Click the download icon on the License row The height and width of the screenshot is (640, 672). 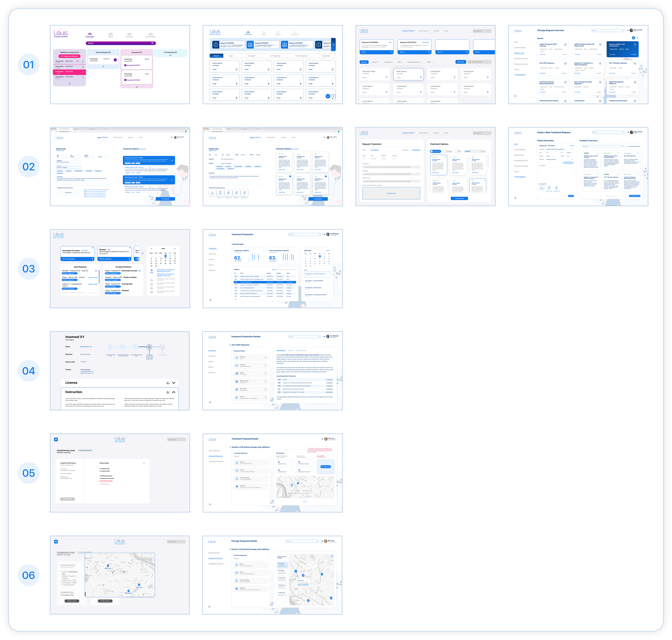point(167,383)
